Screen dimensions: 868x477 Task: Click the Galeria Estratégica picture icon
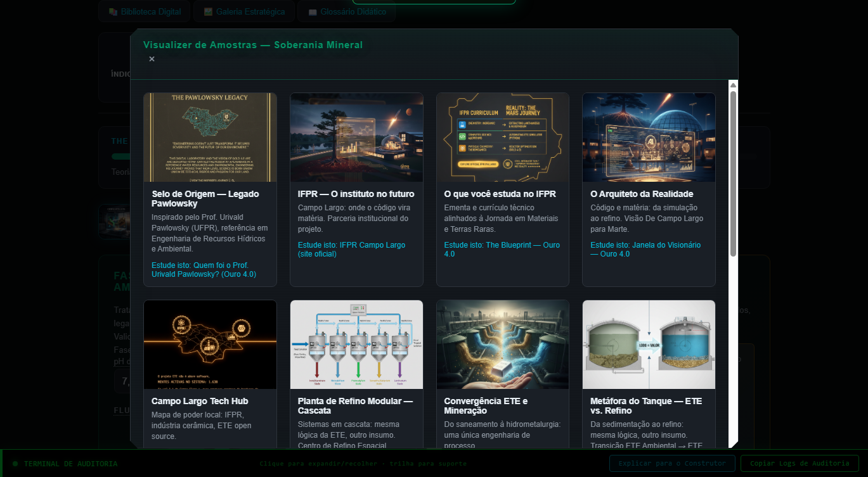coord(208,12)
